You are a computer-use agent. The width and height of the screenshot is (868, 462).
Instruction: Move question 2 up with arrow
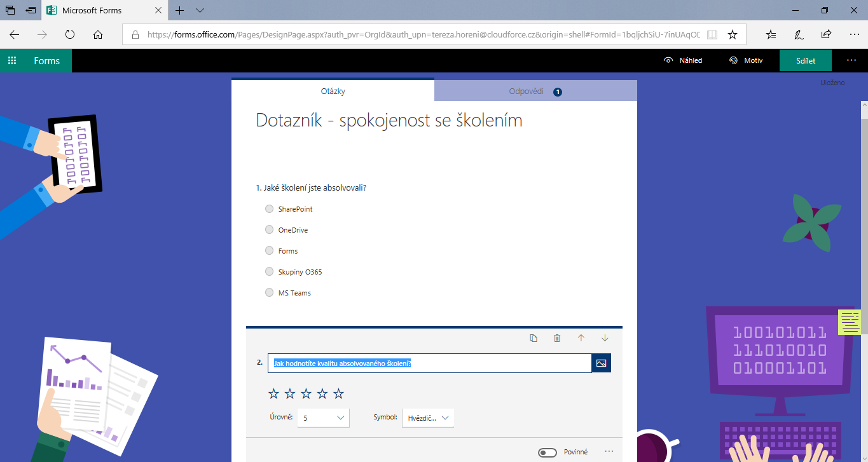coord(581,338)
